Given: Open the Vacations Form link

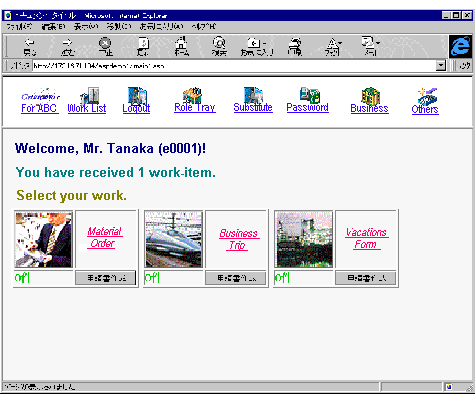Looking at the screenshot, I should (x=367, y=238).
